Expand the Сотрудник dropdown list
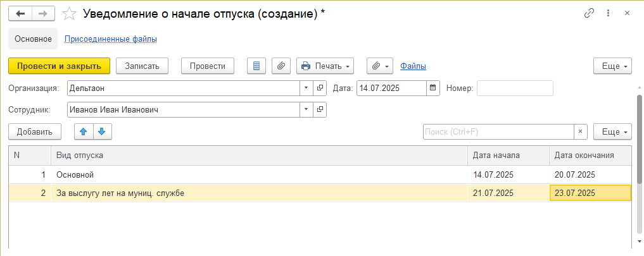This screenshot has height=256, width=644. tap(306, 109)
